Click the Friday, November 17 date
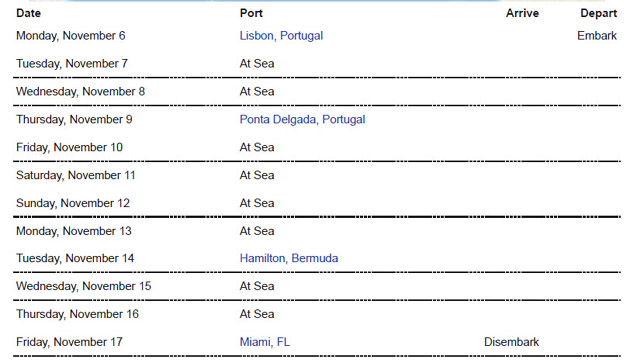630x363 pixels. click(x=70, y=342)
